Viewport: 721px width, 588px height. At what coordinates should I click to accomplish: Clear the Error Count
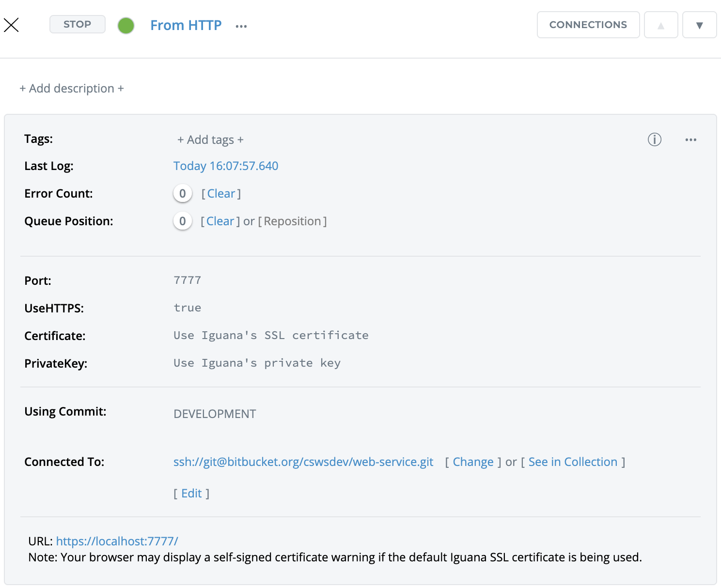tap(221, 194)
